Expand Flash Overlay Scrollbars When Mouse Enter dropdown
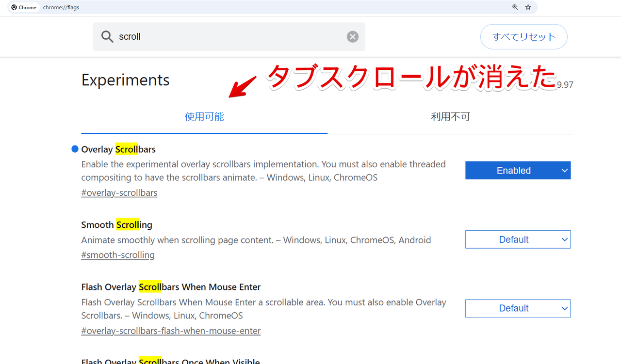621x364 pixels. pyautogui.click(x=518, y=308)
